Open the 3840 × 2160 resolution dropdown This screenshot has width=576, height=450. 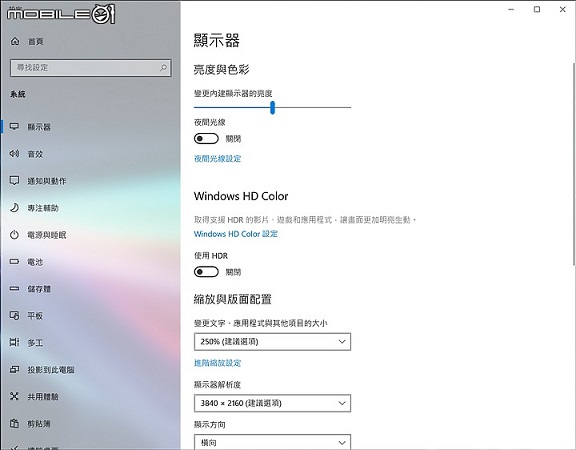pos(272,403)
